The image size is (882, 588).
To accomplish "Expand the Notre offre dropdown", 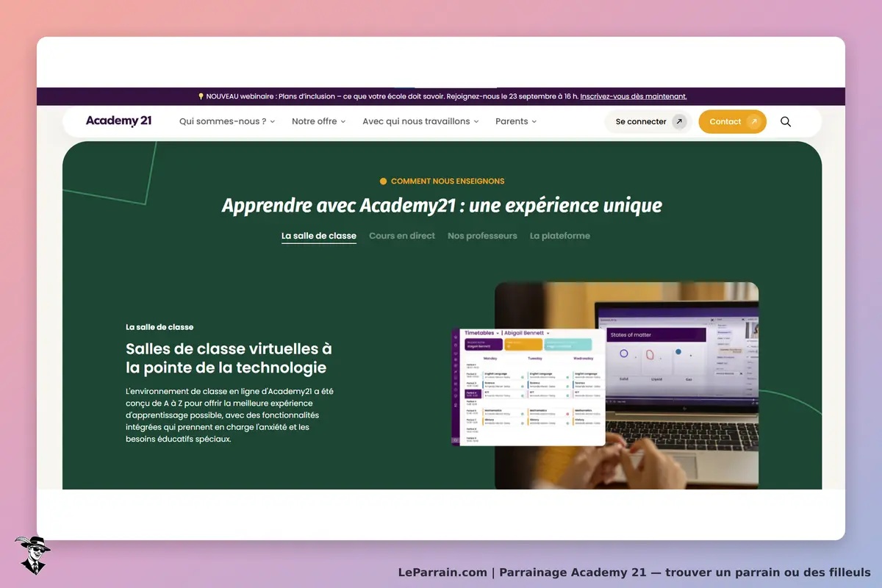I will click(x=318, y=121).
